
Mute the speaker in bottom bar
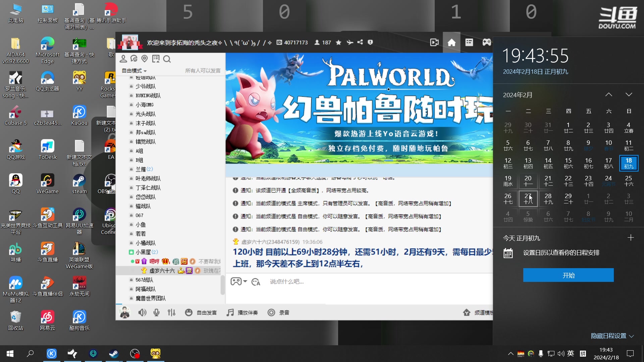[x=142, y=312]
